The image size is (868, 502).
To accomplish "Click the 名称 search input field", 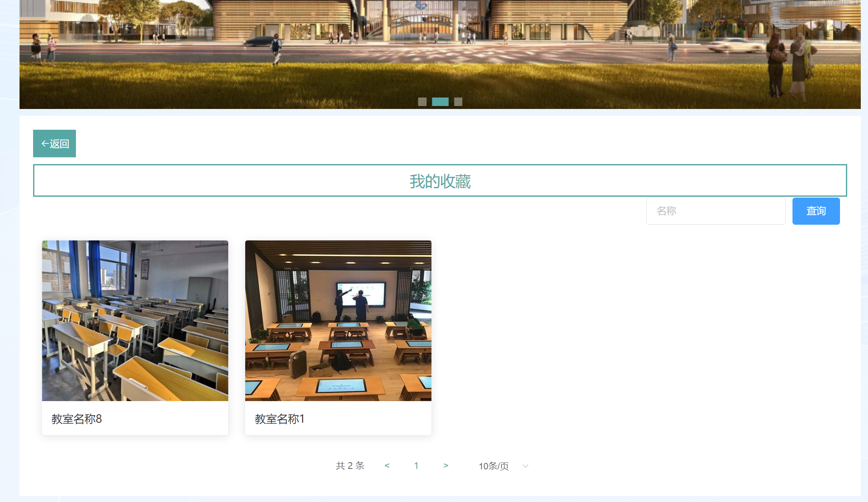I will (x=715, y=211).
